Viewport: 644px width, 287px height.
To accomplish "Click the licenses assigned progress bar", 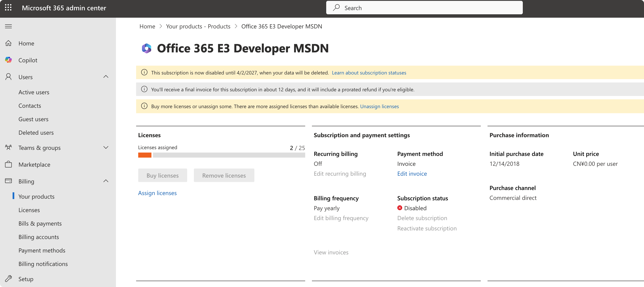I will 222,155.
